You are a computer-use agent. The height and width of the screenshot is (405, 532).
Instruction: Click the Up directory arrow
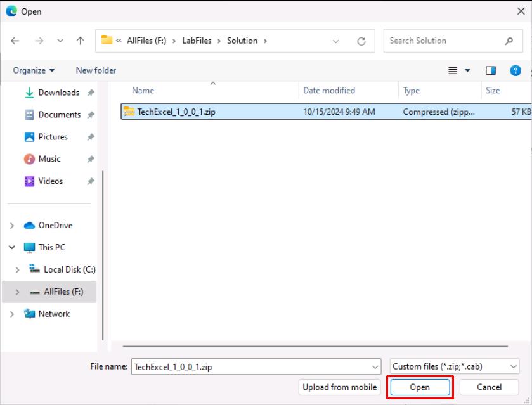tap(80, 41)
